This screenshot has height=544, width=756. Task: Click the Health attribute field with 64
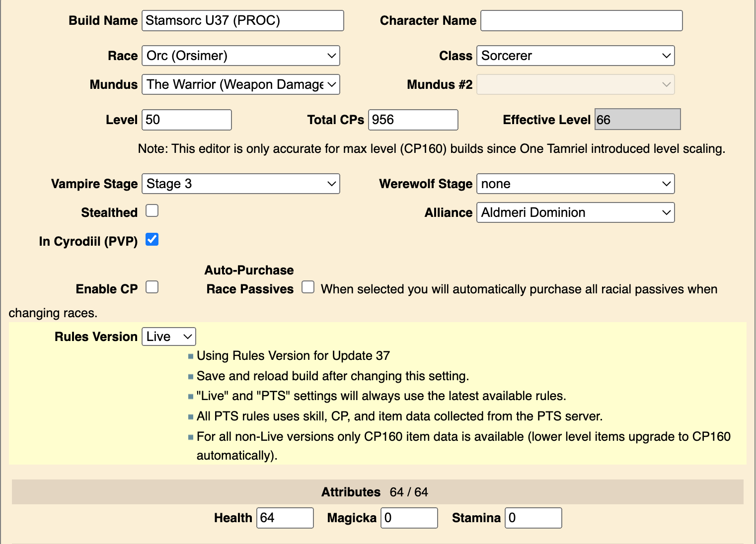click(285, 518)
